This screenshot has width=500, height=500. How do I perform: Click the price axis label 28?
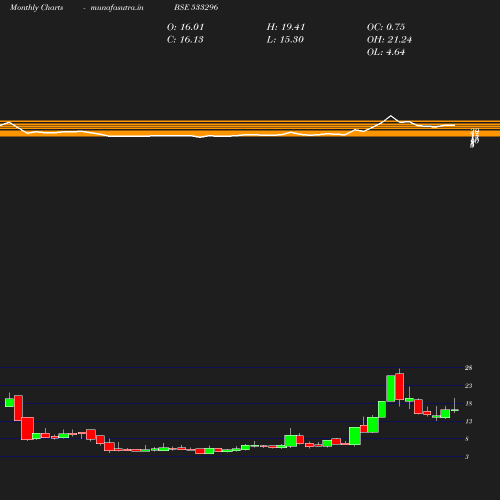pos(468,368)
